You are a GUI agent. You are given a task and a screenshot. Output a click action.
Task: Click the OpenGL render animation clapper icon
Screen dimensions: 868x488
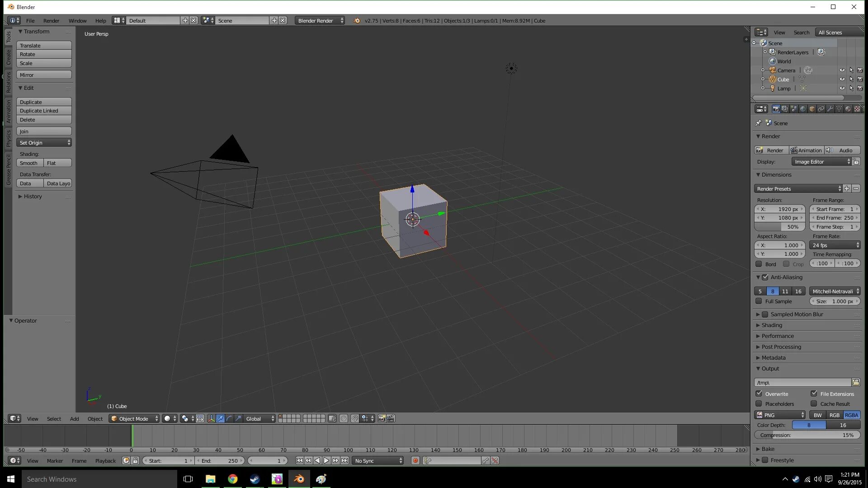point(391,418)
